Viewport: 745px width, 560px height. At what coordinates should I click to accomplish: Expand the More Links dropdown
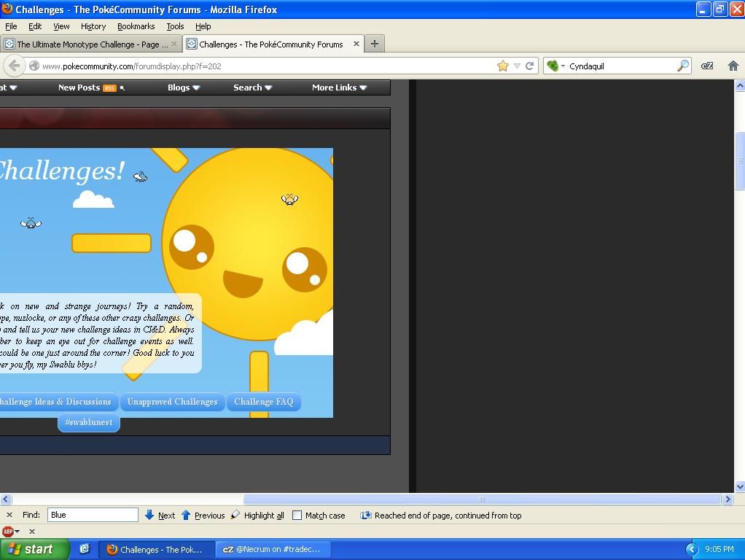[339, 87]
